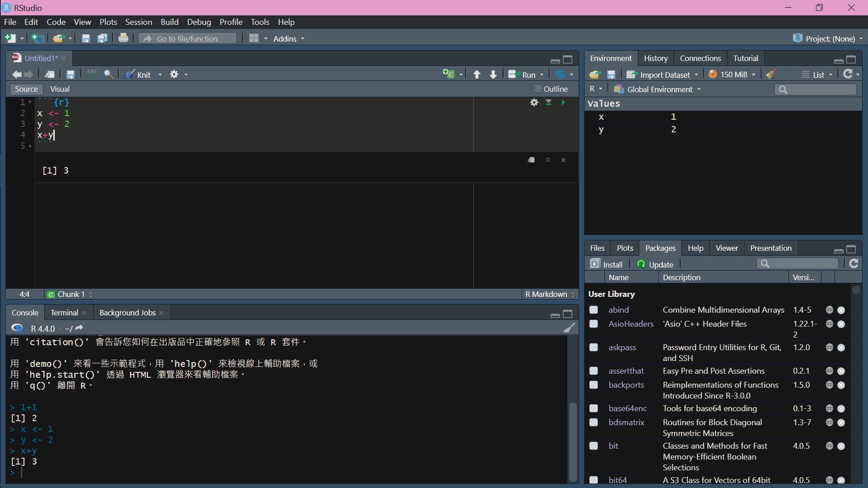This screenshot has height=488, width=868.
Task: Type in the packages search field
Action: point(797,263)
